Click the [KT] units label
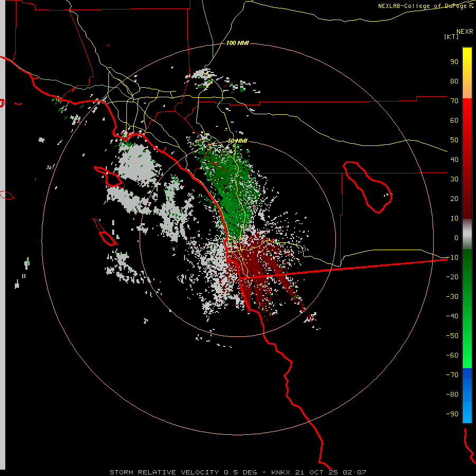This screenshot has width=476, height=476. point(451,36)
